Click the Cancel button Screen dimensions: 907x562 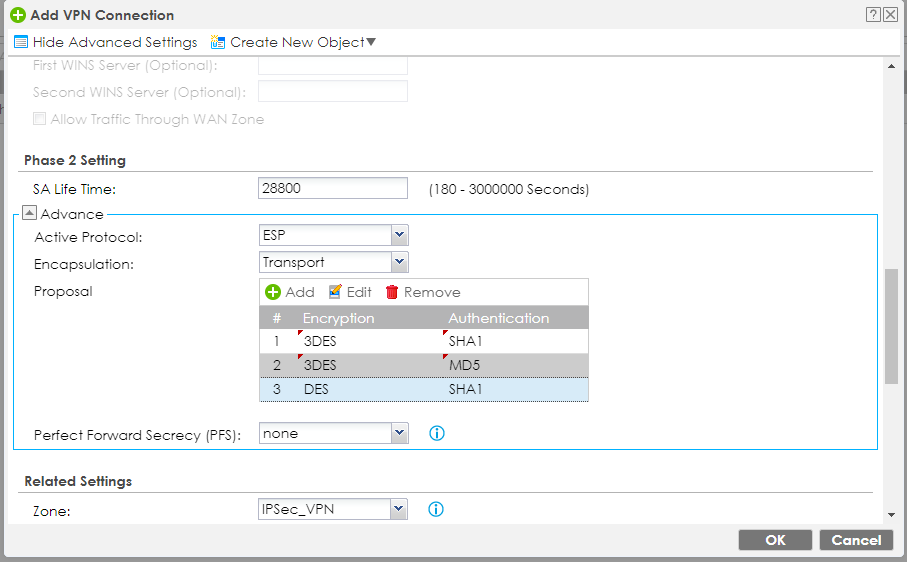(856, 540)
